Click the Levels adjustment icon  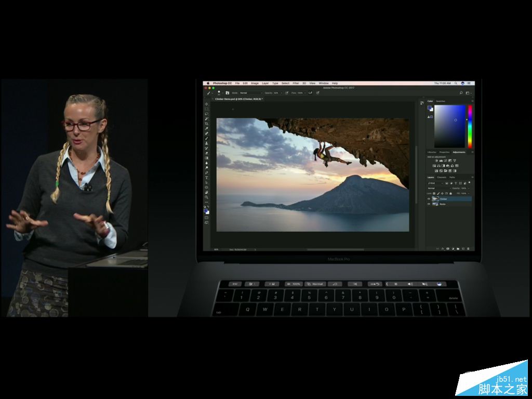(x=441, y=161)
